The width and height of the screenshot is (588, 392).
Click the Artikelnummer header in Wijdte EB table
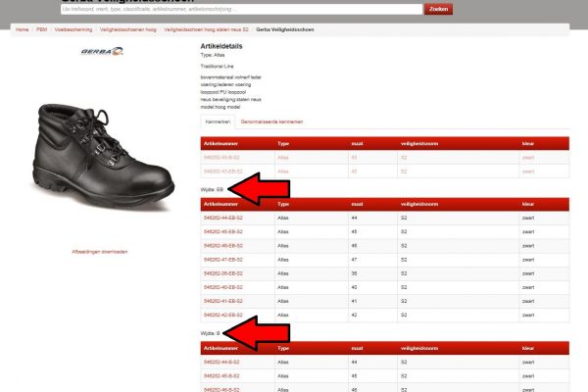(x=221, y=203)
